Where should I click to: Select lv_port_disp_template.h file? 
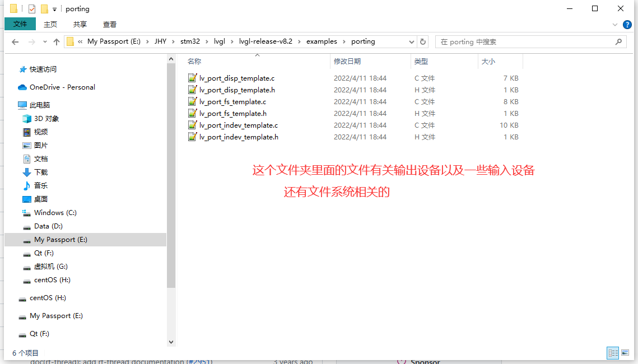[x=237, y=90]
